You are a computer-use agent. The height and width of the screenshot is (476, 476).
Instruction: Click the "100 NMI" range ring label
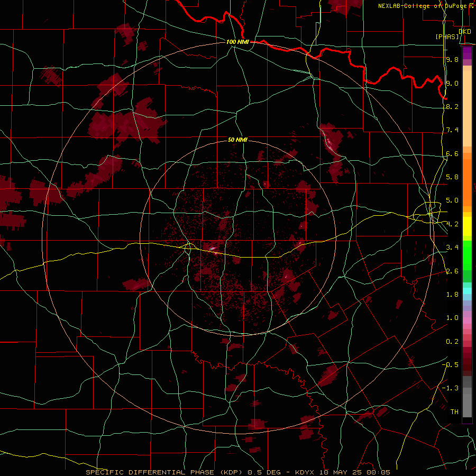tap(237, 42)
